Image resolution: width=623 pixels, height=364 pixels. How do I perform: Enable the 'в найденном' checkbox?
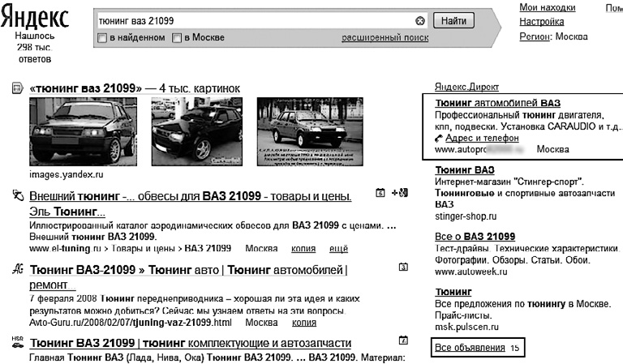(x=102, y=38)
